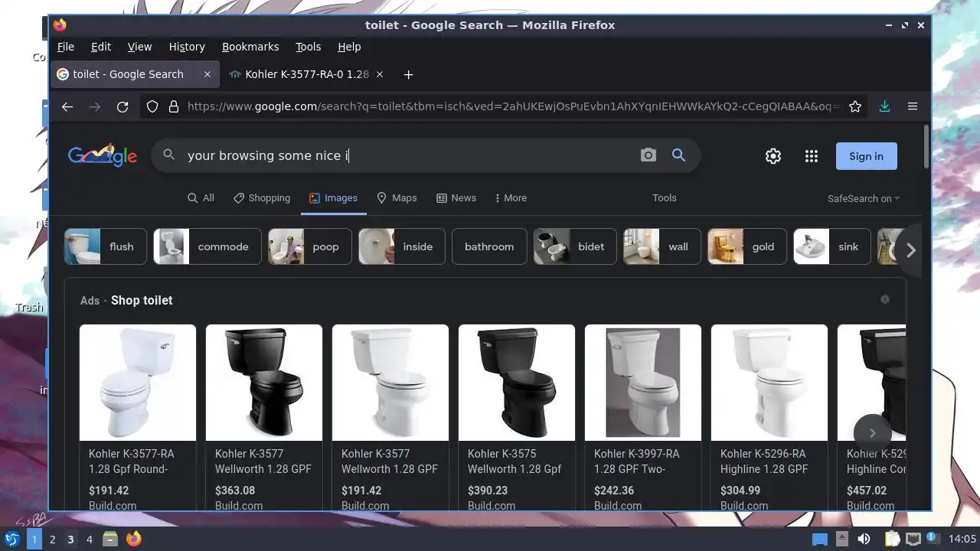Click the browser forward arrow

pyautogui.click(x=95, y=106)
